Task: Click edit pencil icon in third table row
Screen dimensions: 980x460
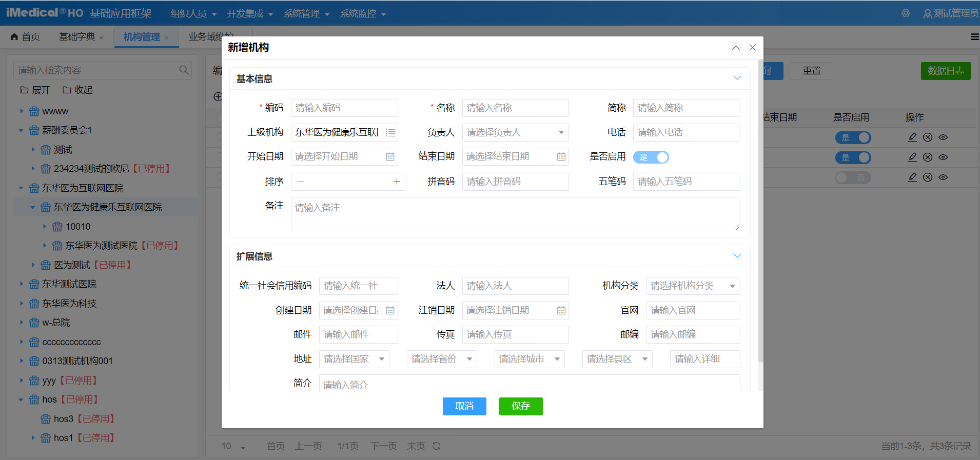Action: coord(912,177)
